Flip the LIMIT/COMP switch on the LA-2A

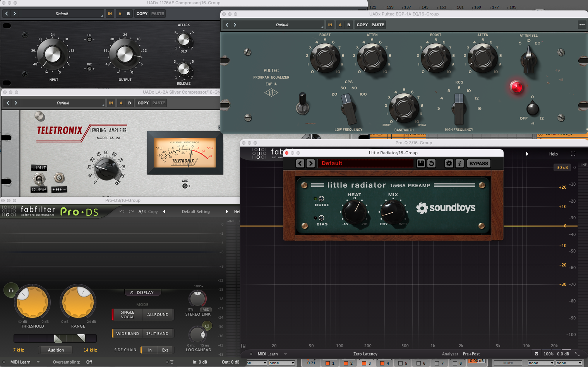(x=39, y=179)
